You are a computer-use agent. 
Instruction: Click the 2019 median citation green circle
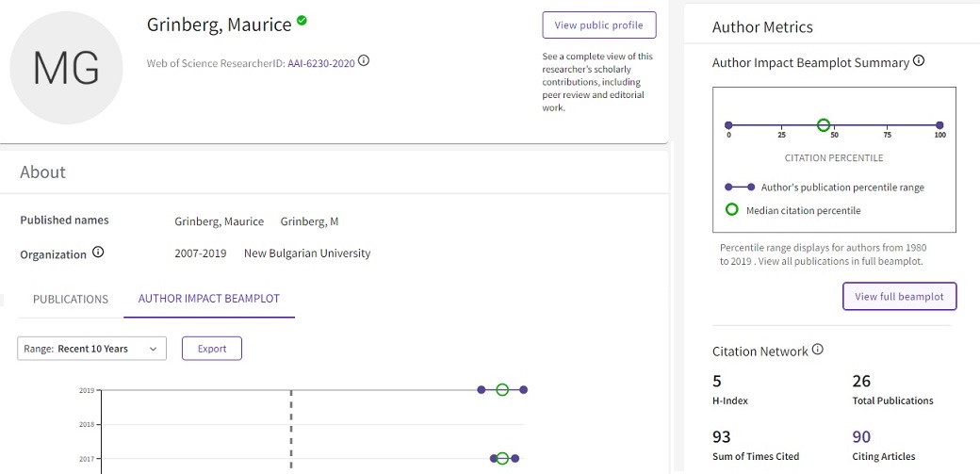click(502, 389)
